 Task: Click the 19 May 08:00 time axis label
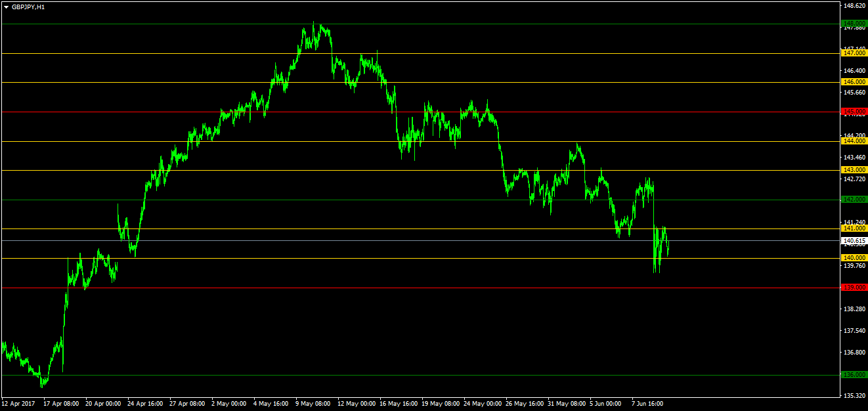click(439, 404)
